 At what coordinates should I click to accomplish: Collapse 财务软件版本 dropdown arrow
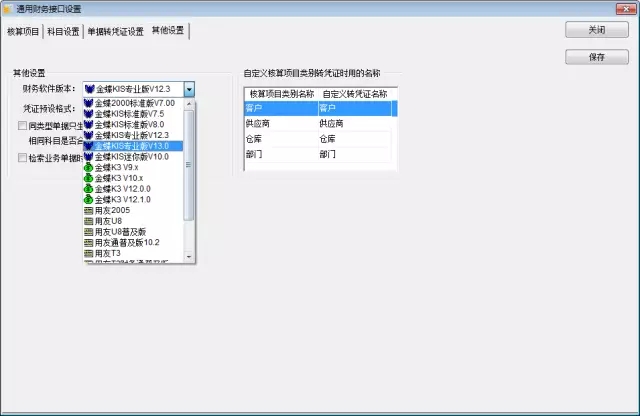pyautogui.click(x=189, y=89)
